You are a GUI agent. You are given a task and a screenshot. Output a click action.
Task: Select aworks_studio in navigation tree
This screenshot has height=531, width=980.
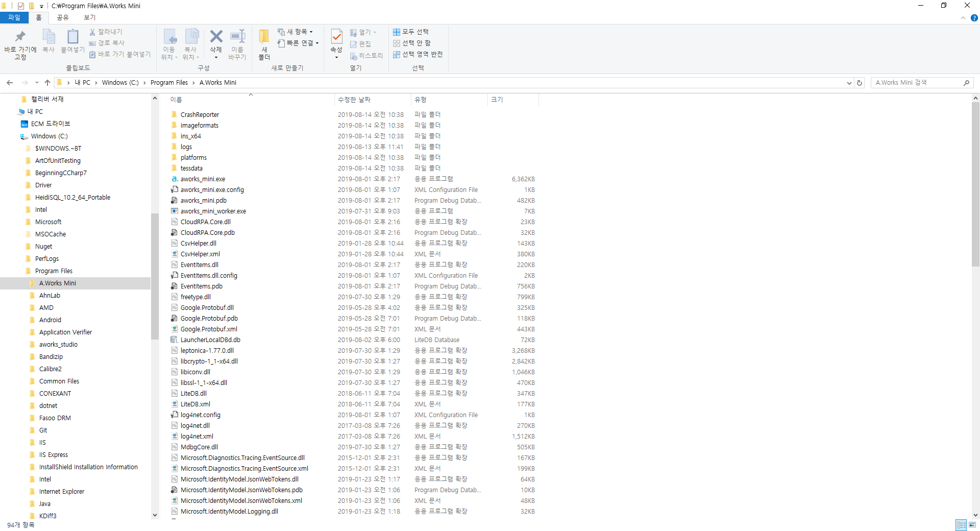(58, 344)
